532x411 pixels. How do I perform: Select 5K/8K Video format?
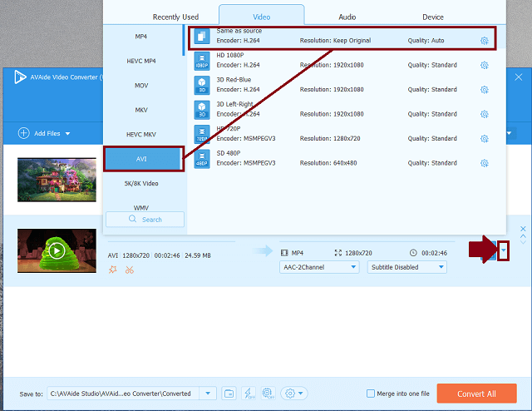[x=142, y=183]
